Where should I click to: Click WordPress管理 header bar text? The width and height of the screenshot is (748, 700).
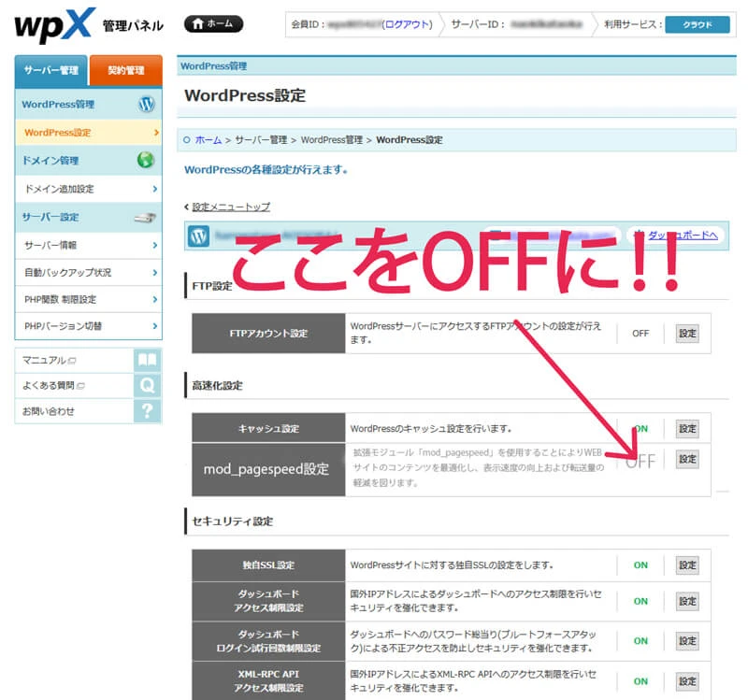(x=213, y=66)
